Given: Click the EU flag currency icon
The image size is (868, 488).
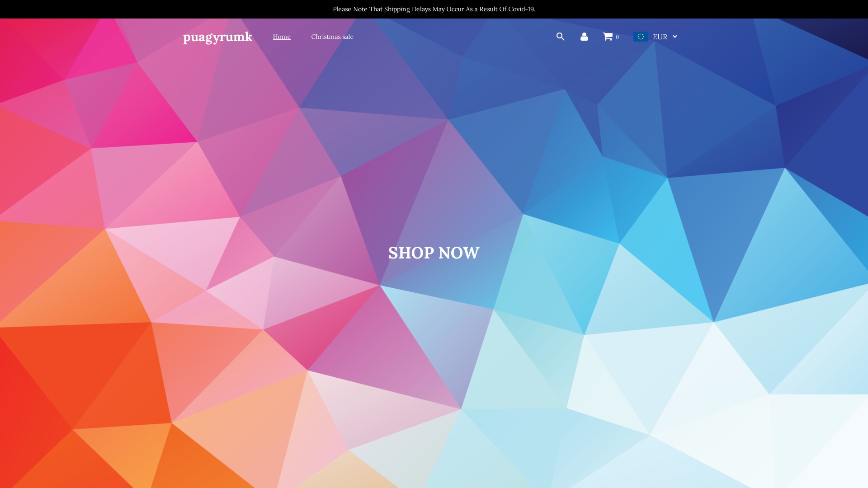Looking at the screenshot, I should coord(641,37).
